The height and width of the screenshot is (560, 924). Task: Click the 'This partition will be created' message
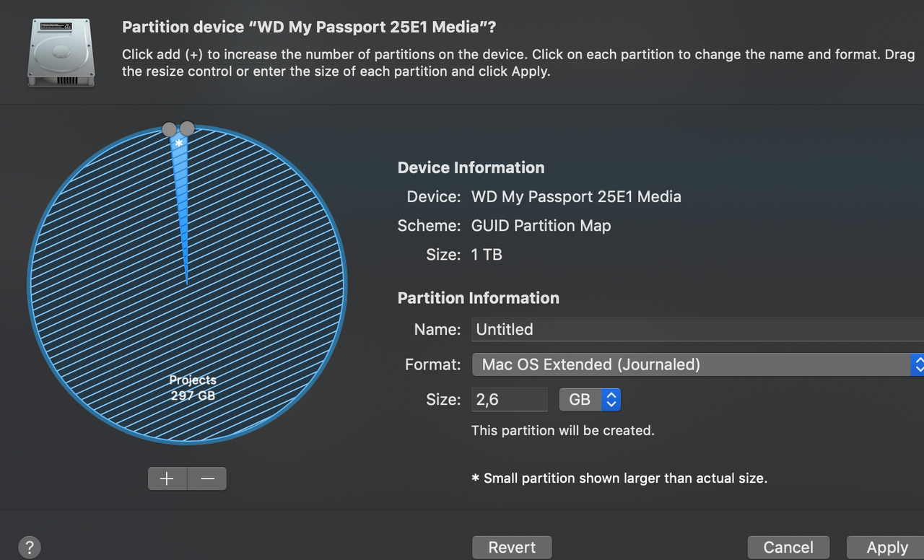tap(563, 430)
